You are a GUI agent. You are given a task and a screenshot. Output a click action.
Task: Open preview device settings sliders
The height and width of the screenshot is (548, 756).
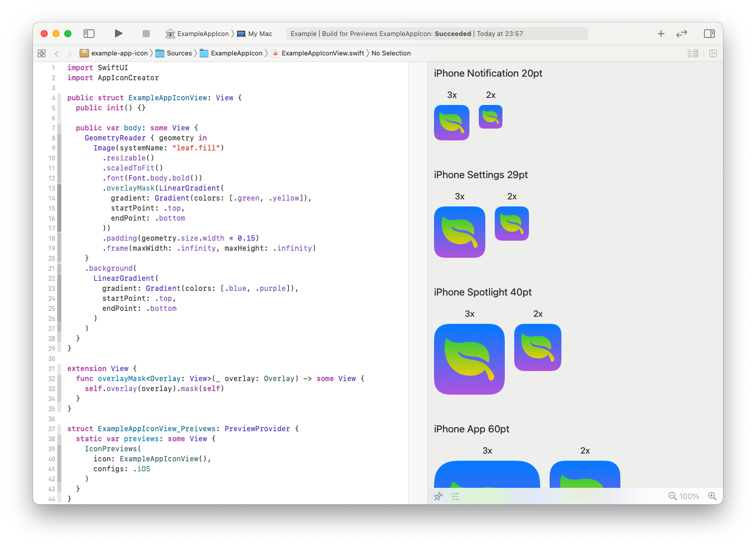(x=455, y=497)
